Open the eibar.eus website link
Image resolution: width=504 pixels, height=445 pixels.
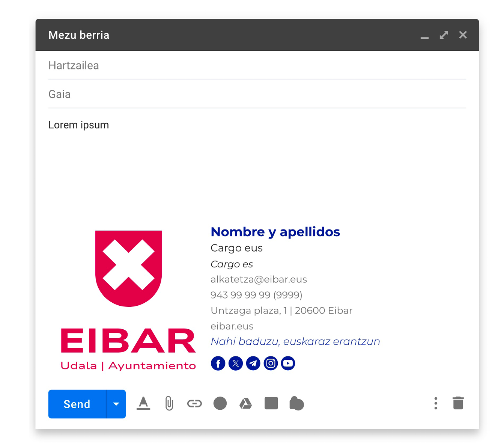click(232, 326)
